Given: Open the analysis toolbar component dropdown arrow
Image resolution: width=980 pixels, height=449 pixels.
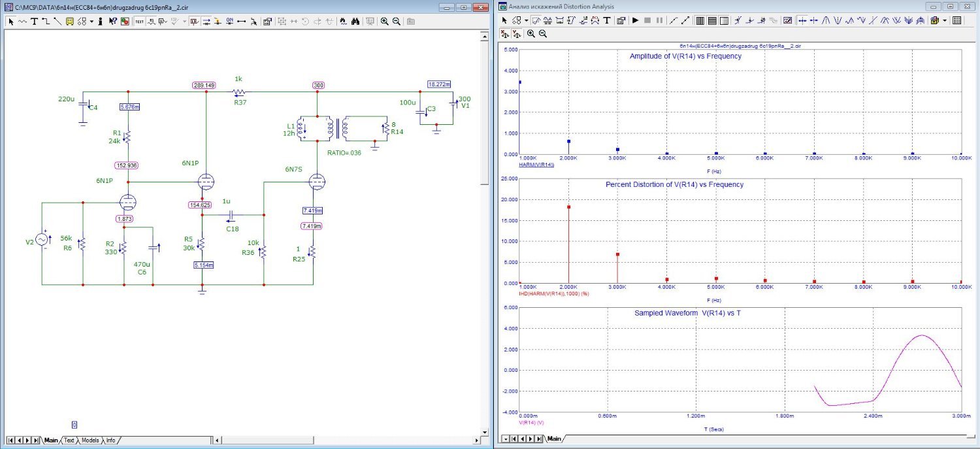Looking at the screenshot, I should coord(526,20).
